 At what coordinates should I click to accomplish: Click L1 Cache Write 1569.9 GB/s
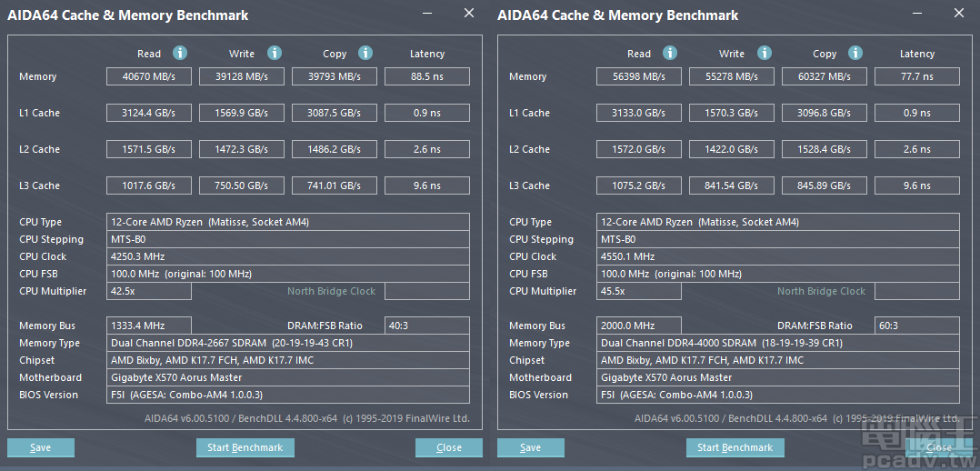tap(241, 114)
